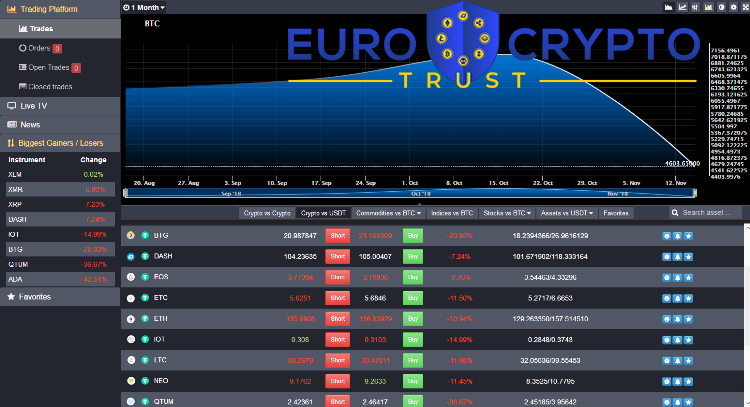Viewport: 750px width, 407px height.
Task: Select QTUM in the losers list
Action: point(60,264)
